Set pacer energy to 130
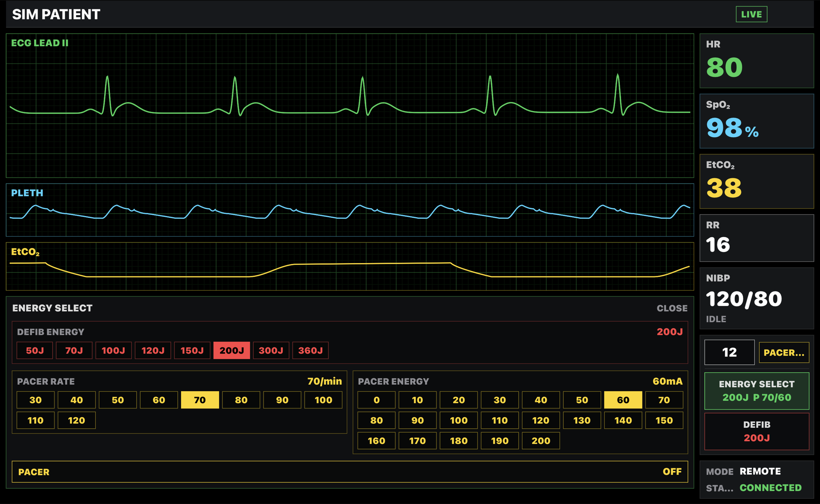The image size is (820, 504). 582,420
